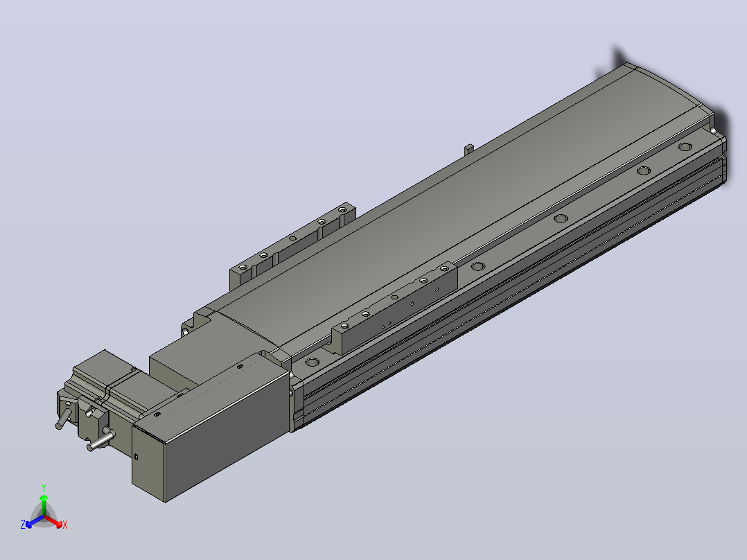Select the aluminum base profile side rail
Image resolution: width=747 pixels, height=560 pixels.
[514, 295]
